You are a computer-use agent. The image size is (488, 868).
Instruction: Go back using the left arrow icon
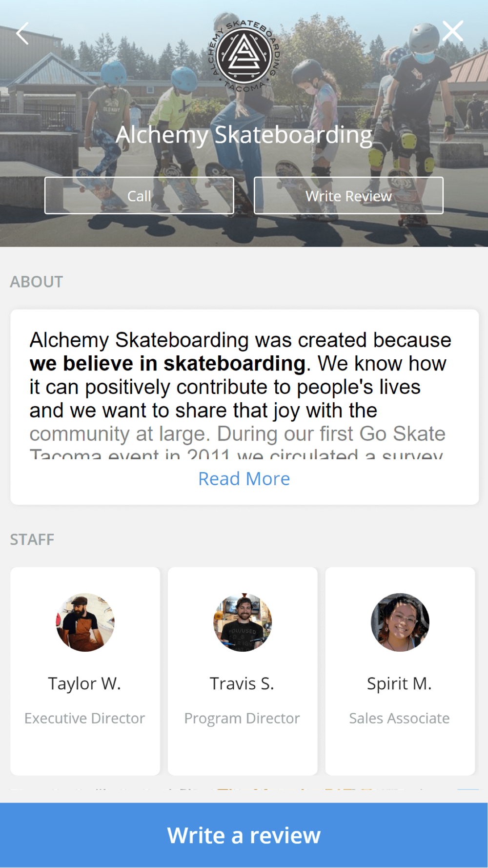click(x=22, y=33)
